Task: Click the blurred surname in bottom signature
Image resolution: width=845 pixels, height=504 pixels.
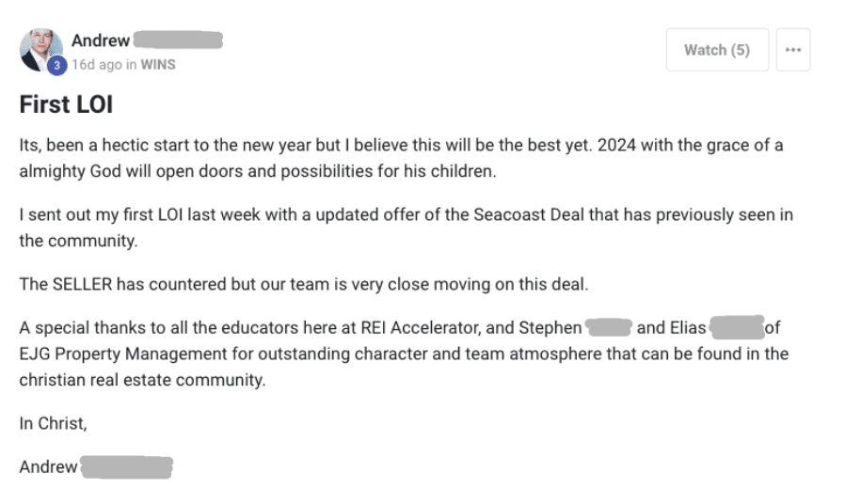Action: 127,466
